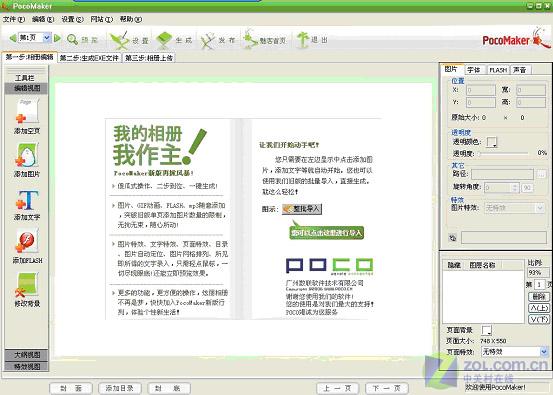Click the green import hint bubble
Viewport: 553px width, 395px height.
[327, 233]
